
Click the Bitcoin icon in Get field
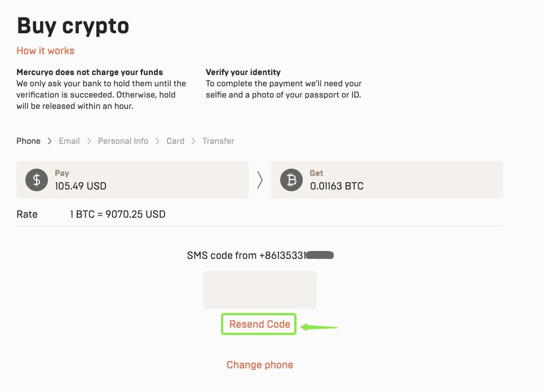point(291,180)
